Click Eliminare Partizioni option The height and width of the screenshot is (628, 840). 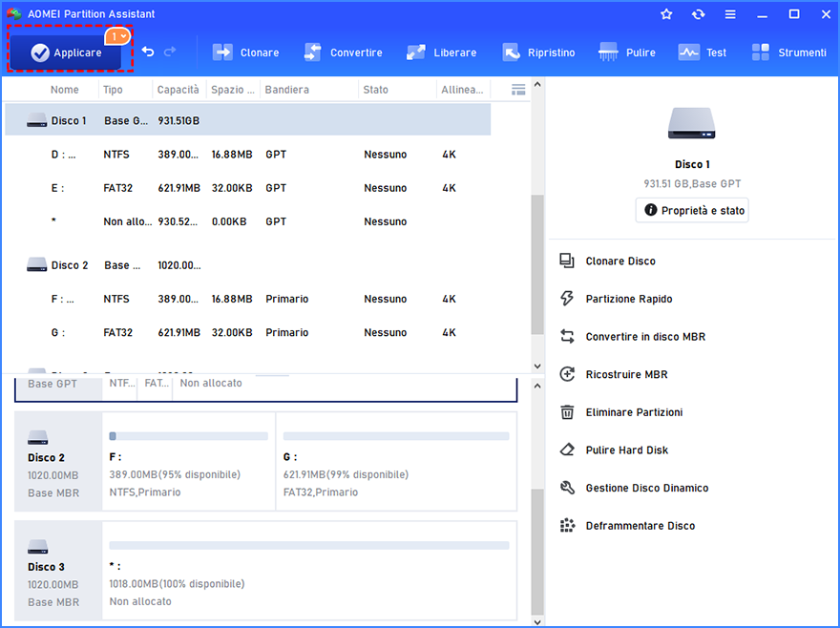634,412
